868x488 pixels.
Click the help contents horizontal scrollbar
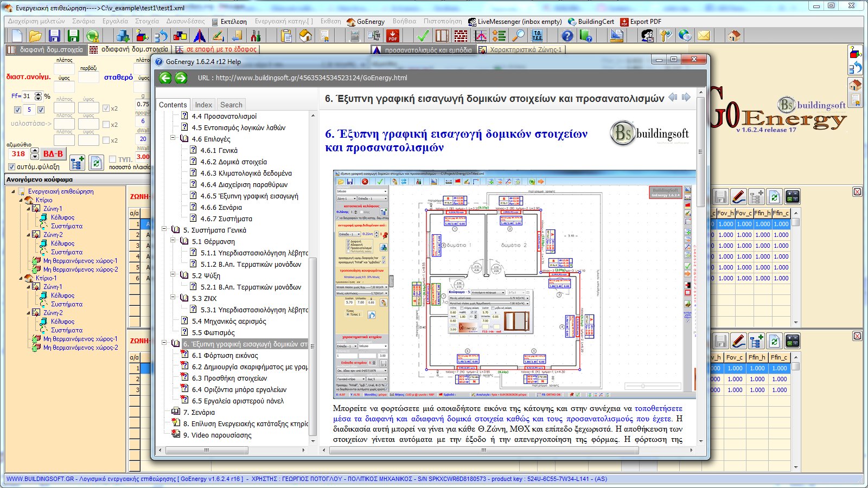[206, 450]
